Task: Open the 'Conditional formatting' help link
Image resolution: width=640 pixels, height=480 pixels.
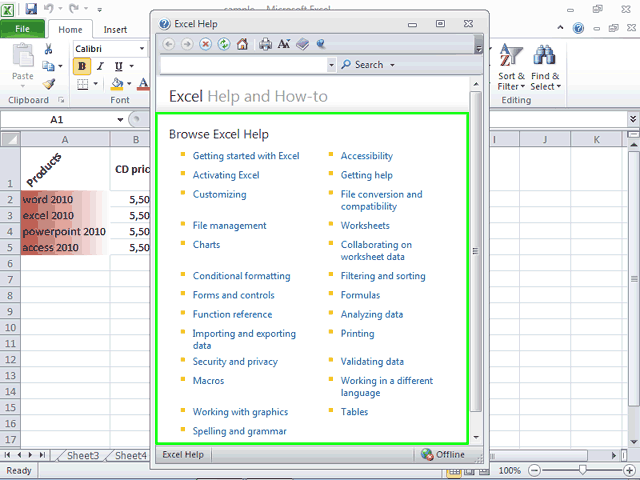Action: (x=242, y=276)
